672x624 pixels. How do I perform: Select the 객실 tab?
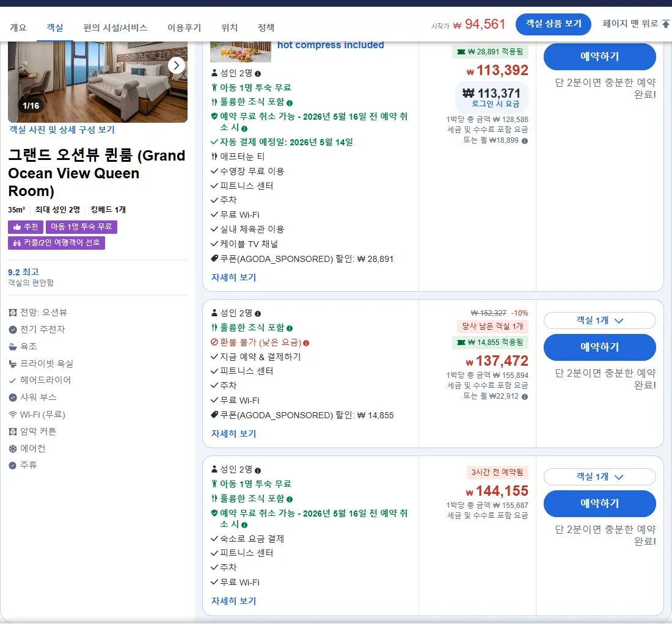[x=55, y=28]
